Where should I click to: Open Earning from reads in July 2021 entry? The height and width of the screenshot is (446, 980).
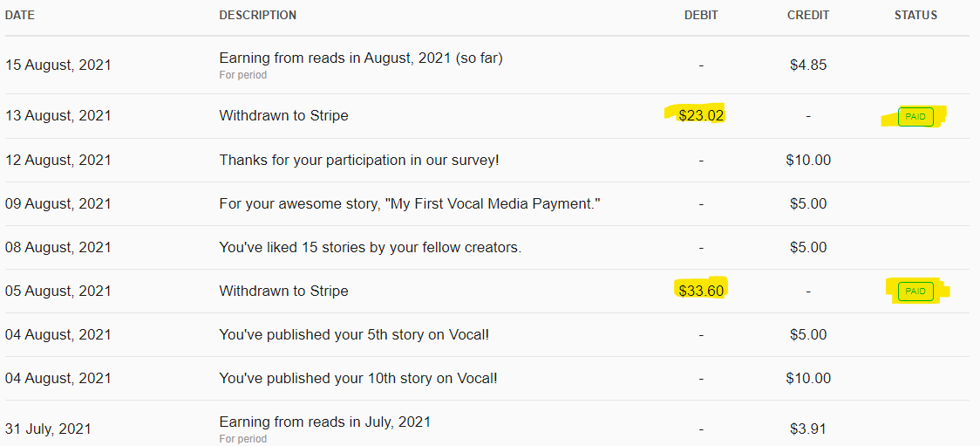(324, 422)
